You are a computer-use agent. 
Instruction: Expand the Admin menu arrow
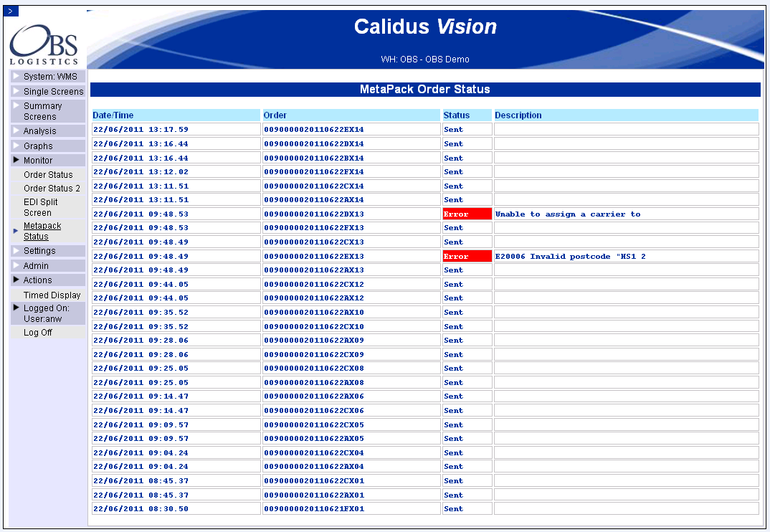tap(16, 265)
